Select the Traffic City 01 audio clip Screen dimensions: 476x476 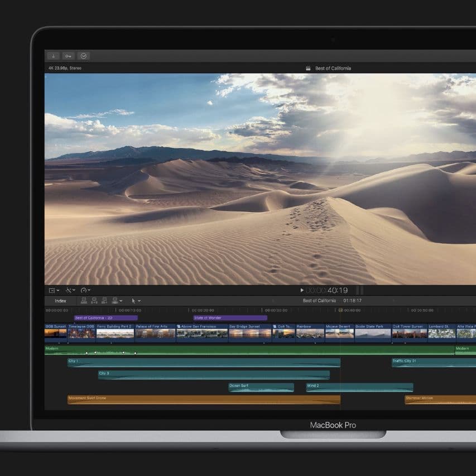[434, 363]
